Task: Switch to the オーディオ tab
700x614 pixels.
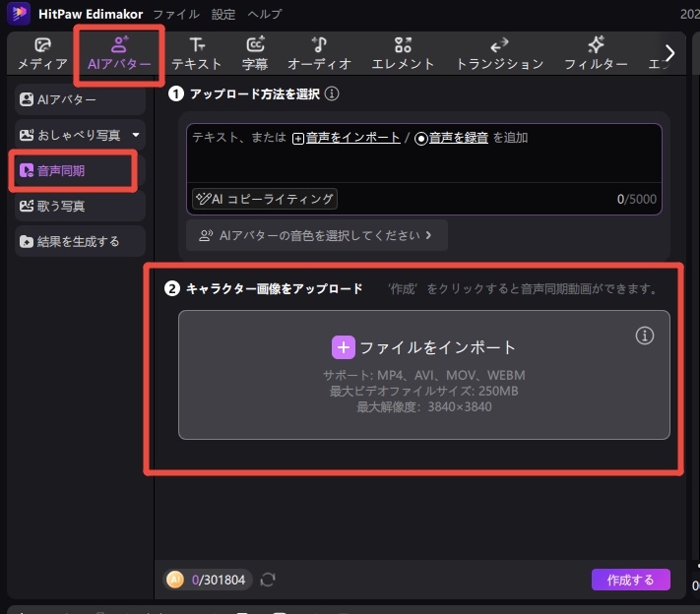Action: click(319, 54)
